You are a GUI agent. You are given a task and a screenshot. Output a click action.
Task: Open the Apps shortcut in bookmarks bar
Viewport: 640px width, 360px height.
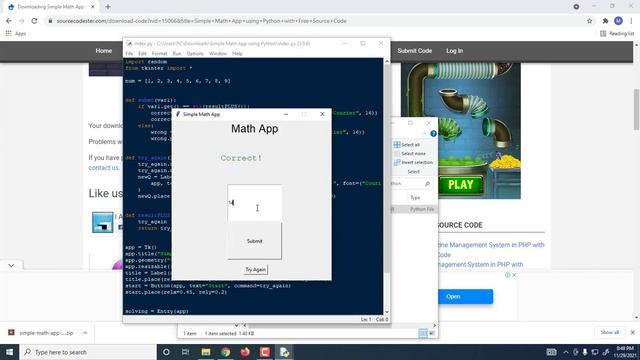click(16, 33)
